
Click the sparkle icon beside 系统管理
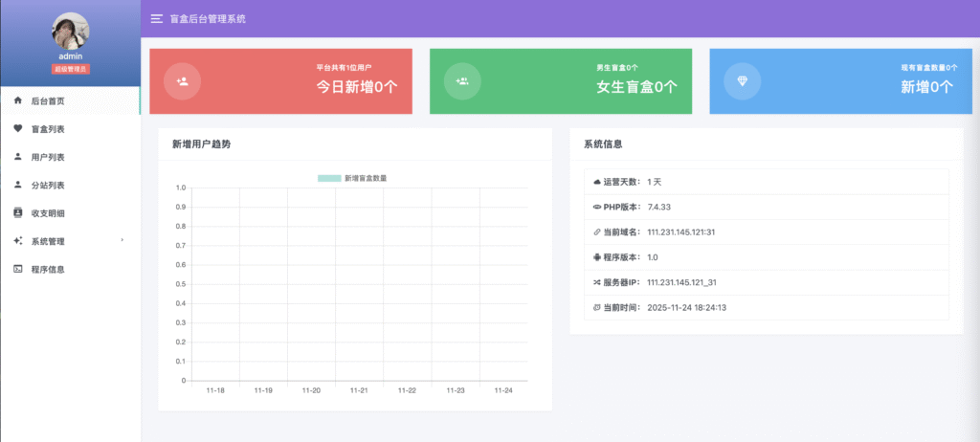17,241
